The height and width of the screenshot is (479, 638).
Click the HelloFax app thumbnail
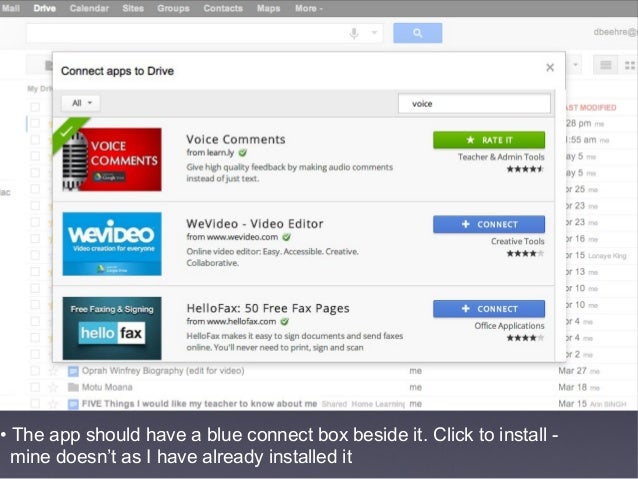(112, 328)
